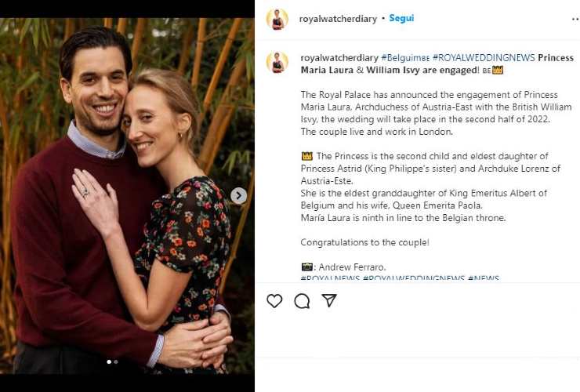Open #ROYALWEDDINGNEWS hashtag at the caption bottom
This screenshot has height=392, width=580.
tap(414, 278)
